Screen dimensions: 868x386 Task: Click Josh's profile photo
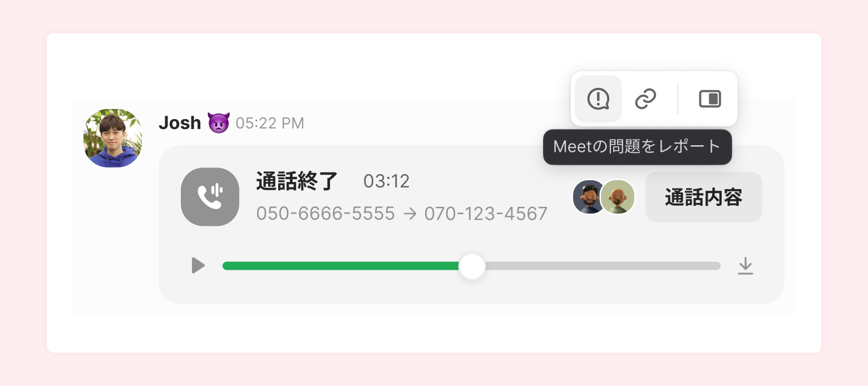[112, 138]
